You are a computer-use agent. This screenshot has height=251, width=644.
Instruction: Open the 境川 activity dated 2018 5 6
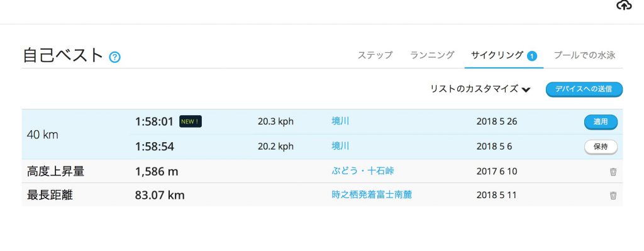[x=340, y=146]
